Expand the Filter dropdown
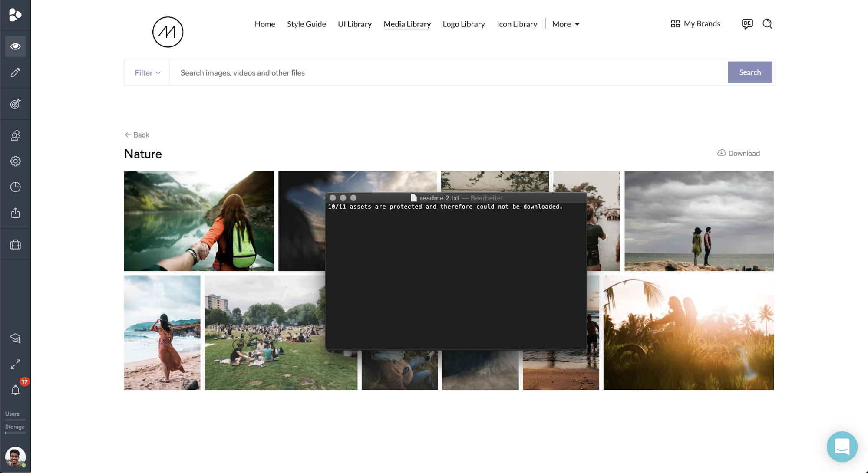 (x=147, y=73)
